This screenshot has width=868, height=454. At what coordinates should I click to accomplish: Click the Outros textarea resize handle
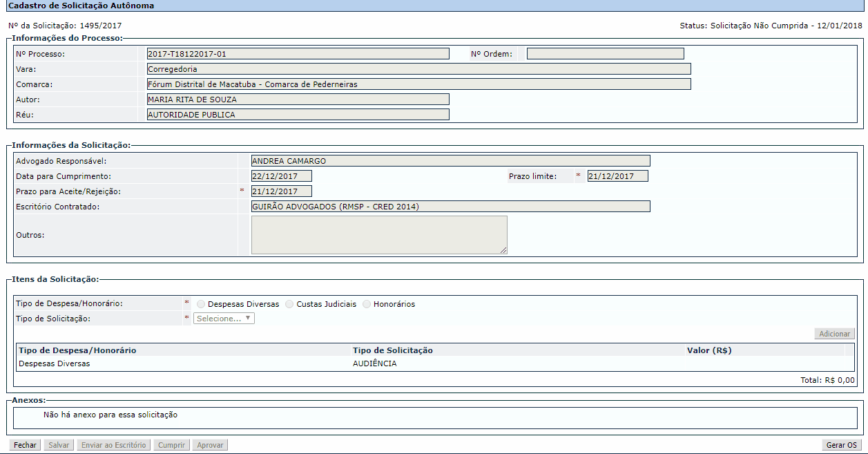503,250
